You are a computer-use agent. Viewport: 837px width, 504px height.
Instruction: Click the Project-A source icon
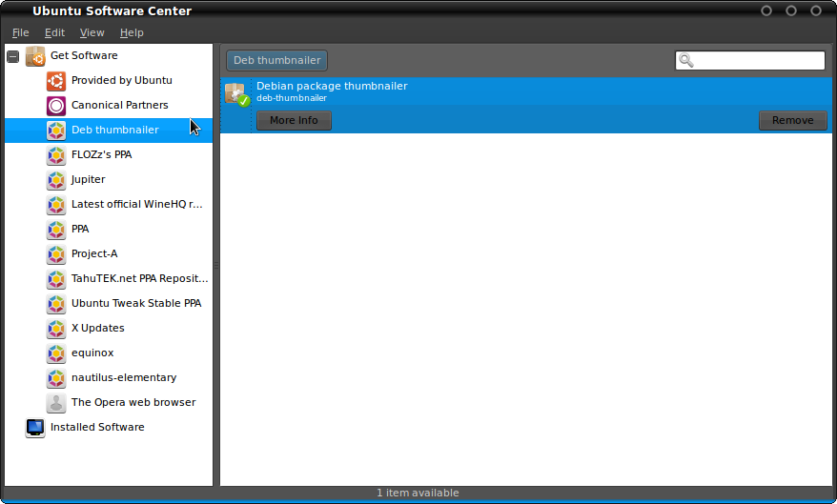(56, 253)
